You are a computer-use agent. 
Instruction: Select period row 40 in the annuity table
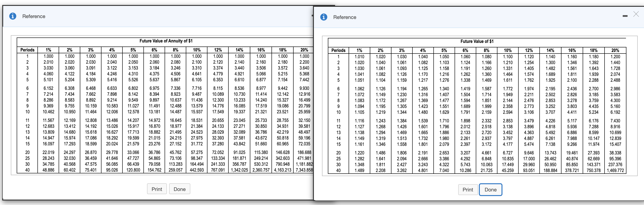pos(27,170)
